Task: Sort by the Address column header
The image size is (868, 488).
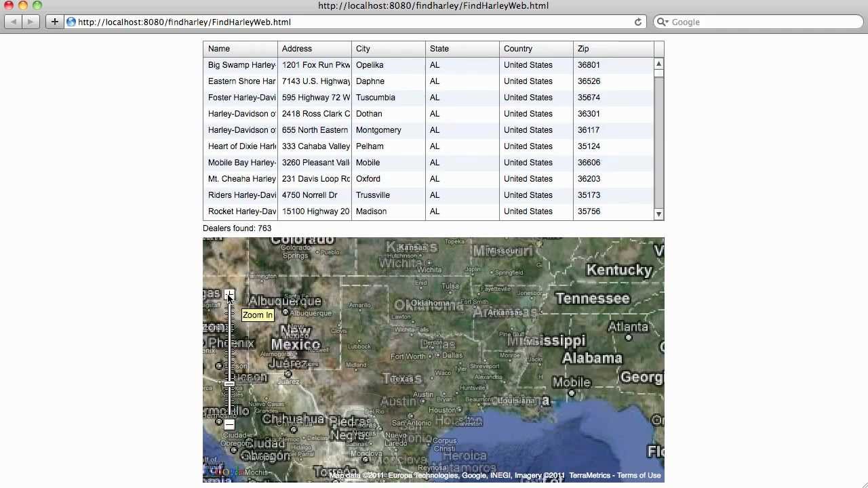Action: (315, 49)
